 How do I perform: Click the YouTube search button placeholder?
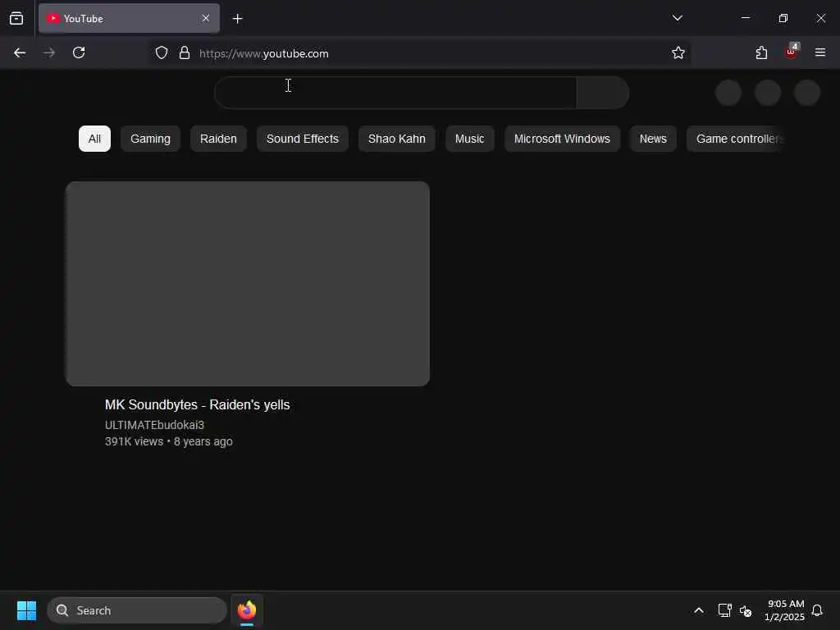(603, 93)
